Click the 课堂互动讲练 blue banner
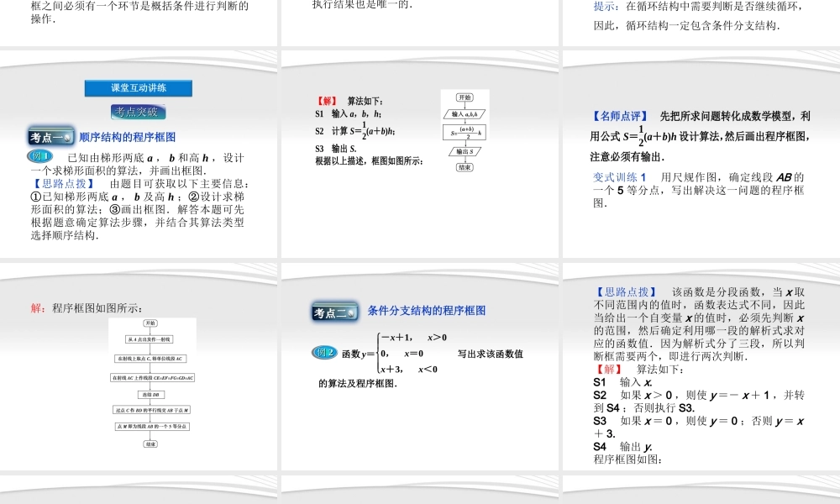The image size is (840, 504). coord(139,88)
